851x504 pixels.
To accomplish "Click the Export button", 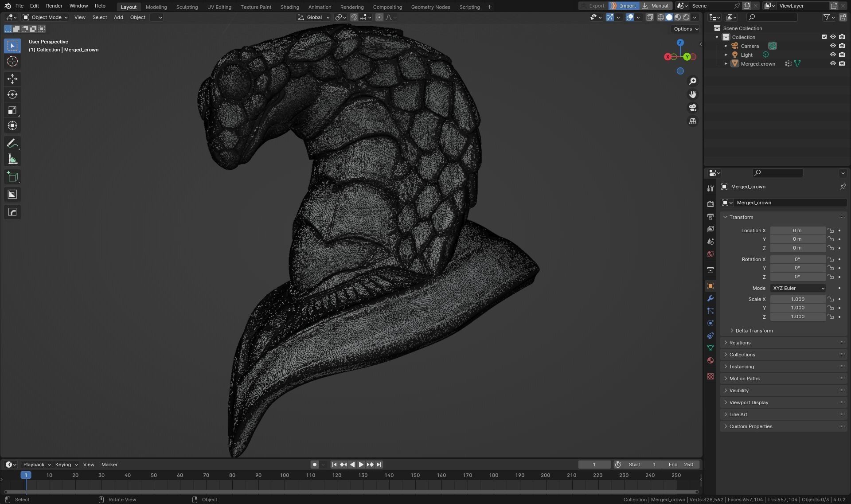I will [x=593, y=6].
